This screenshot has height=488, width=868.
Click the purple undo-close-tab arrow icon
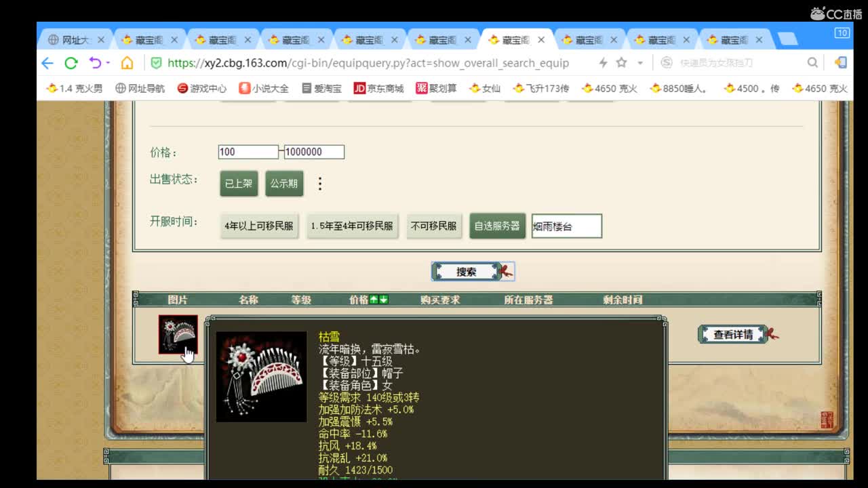95,63
